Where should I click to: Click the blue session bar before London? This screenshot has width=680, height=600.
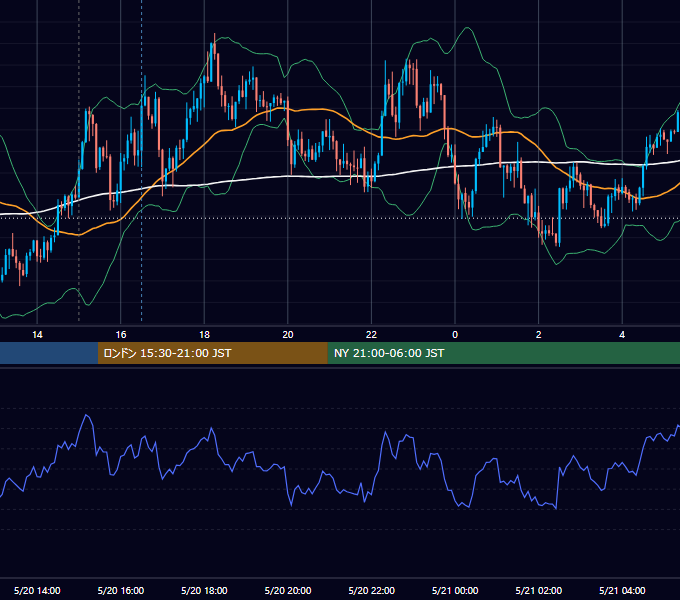(49, 353)
